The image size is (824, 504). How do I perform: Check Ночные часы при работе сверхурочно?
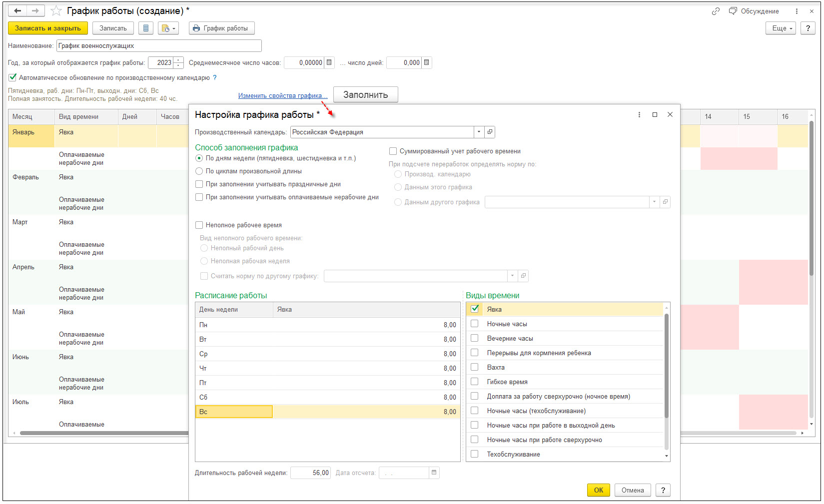475,440
